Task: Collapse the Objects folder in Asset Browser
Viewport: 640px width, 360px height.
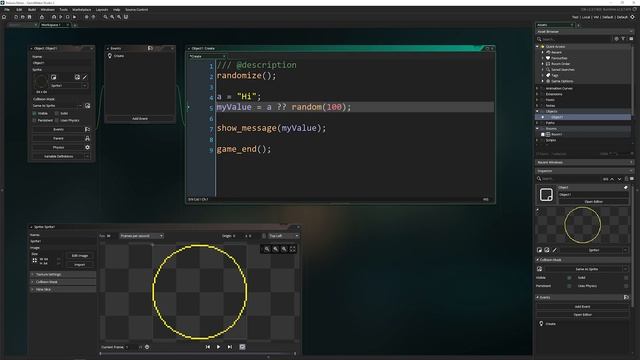Action: (x=538, y=111)
